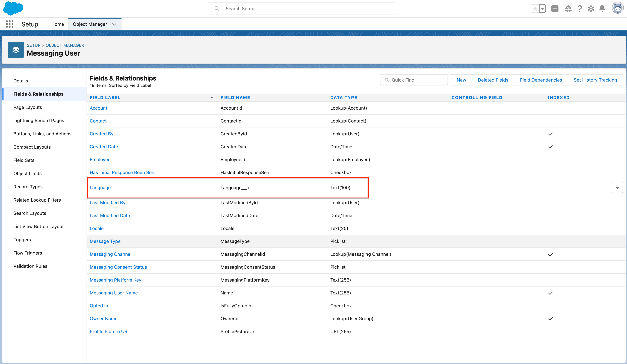Open Search Layouts
This screenshot has width=627, height=364.
tap(30, 213)
